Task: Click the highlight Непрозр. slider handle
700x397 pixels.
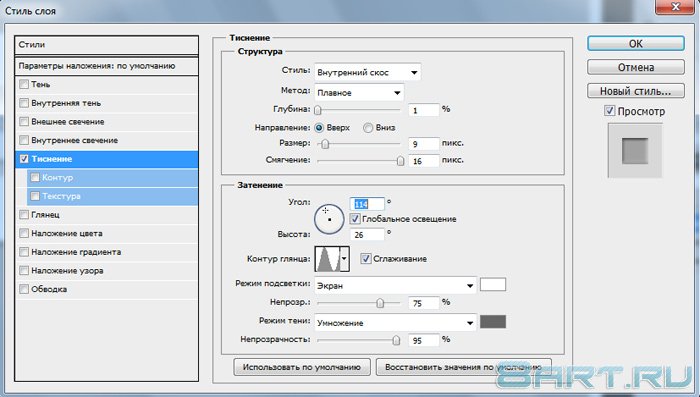Action: click(x=380, y=303)
